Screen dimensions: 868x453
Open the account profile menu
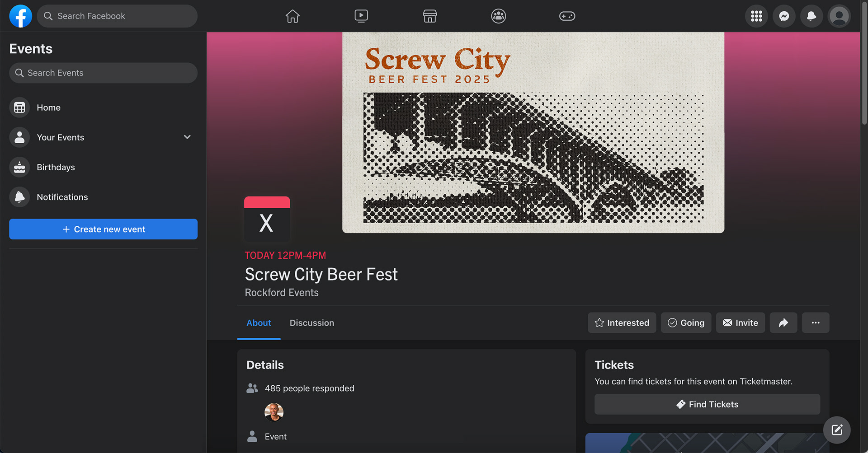[839, 16]
